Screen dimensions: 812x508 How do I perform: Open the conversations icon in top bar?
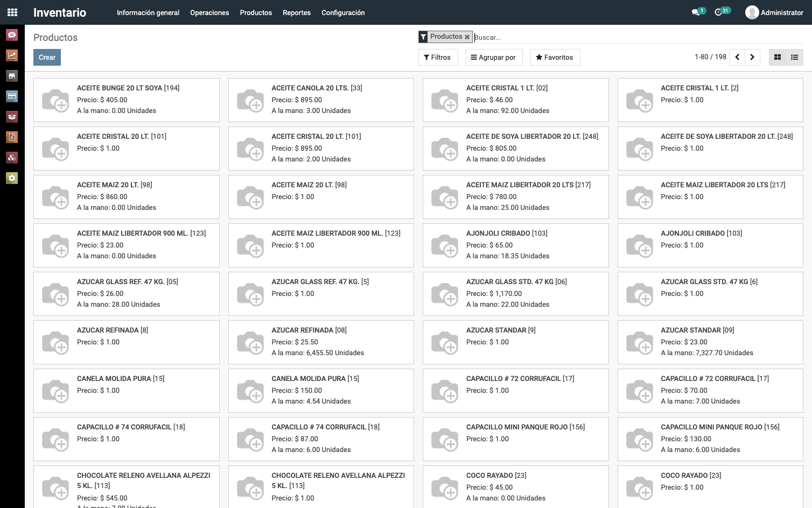click(x=698, y=12)
